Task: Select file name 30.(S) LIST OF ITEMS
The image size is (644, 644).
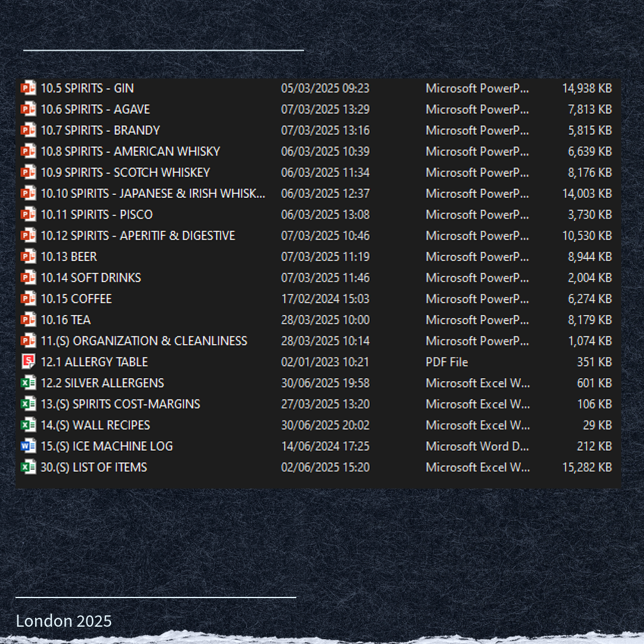Action: point(94,467)
